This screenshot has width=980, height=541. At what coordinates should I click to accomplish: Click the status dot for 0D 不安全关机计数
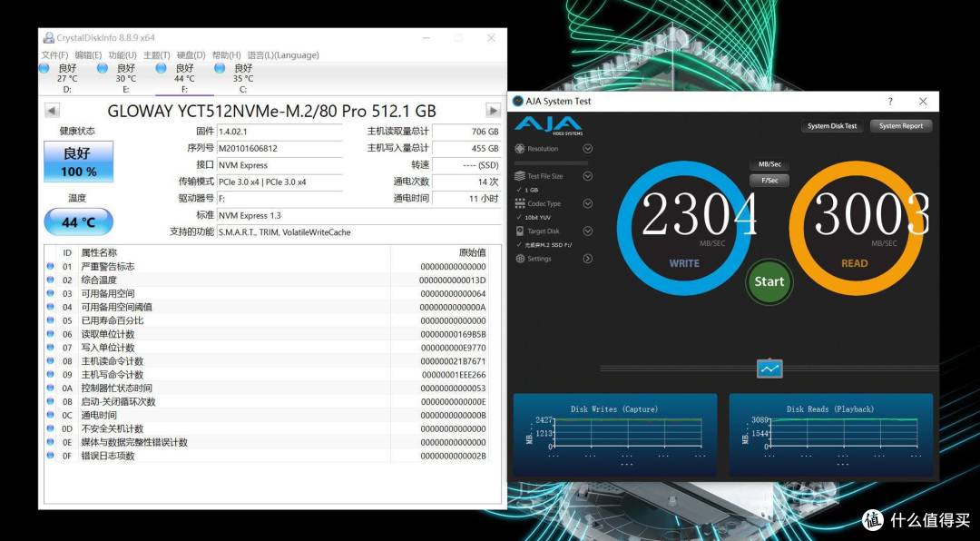pyautogui.click(x=51, y=428)
